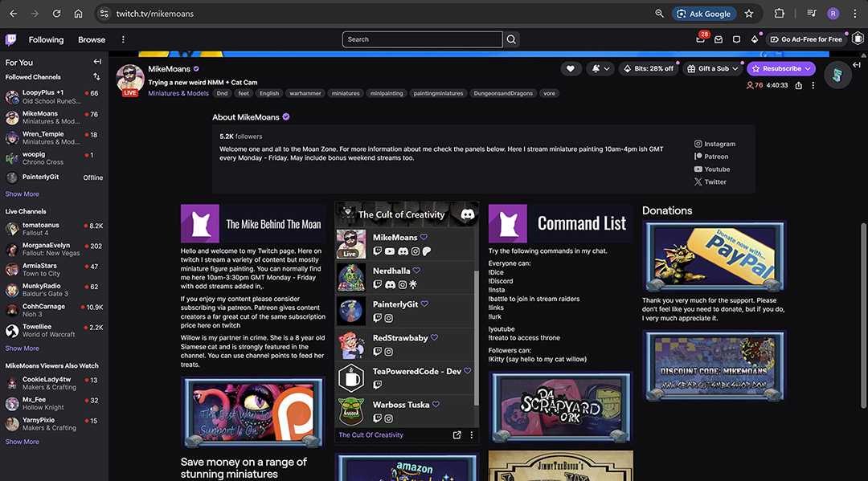This screenshot has width=868, height=481.
Task: Open the Whispers chat bubble icon
Action: [x=737, y=39]
